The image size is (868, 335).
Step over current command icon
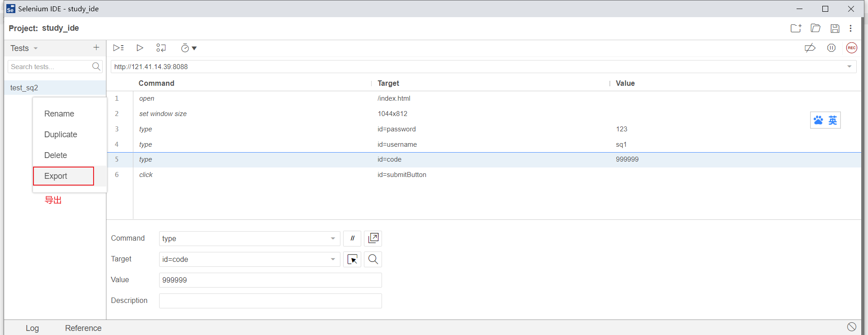(x=161, y=48)
